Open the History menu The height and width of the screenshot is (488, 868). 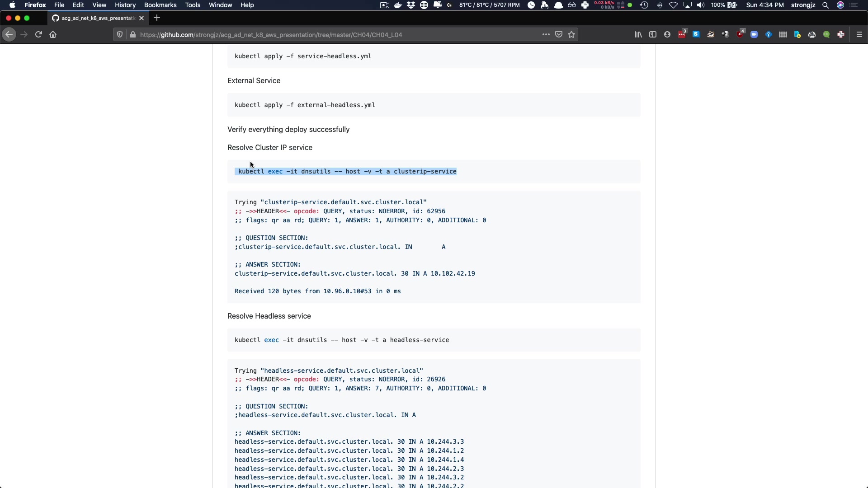click(125, 5)
